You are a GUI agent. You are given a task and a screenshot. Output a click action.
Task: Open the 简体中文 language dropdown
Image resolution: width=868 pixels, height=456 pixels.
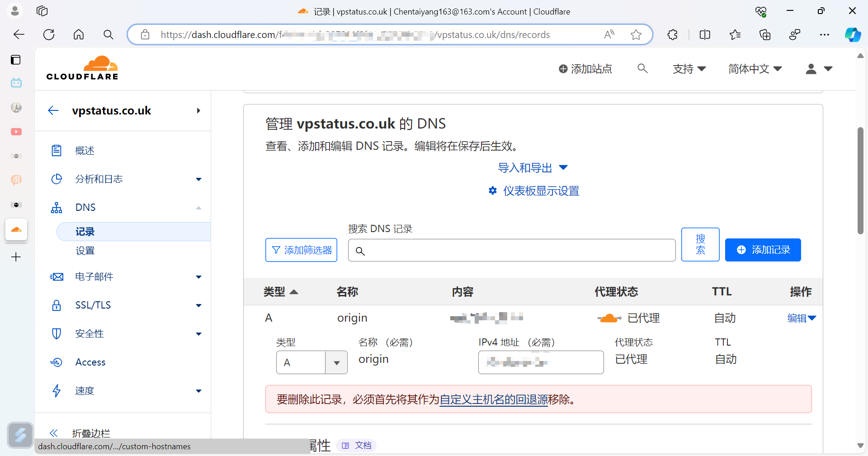coord(755,69)
